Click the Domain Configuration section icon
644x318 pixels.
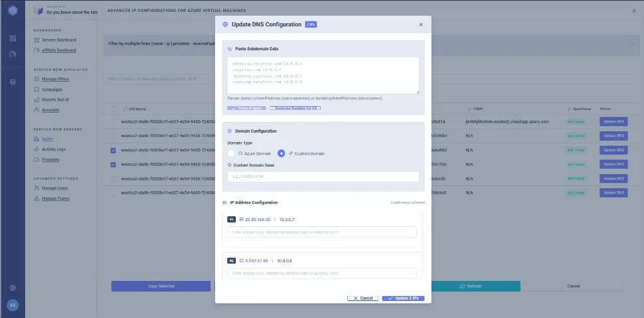(230, 131)
